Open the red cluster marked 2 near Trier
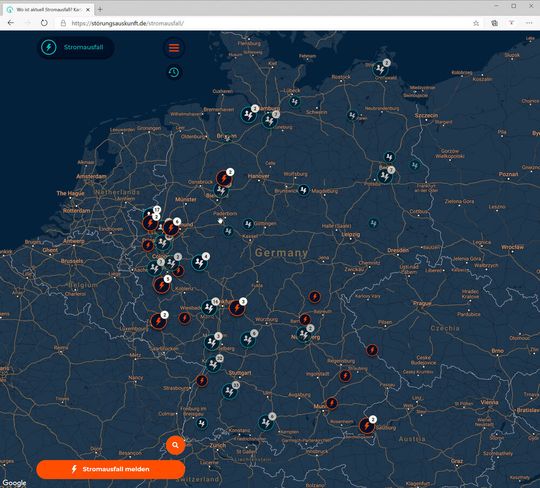Screen dimensions: 540x488 coord(158,320)
